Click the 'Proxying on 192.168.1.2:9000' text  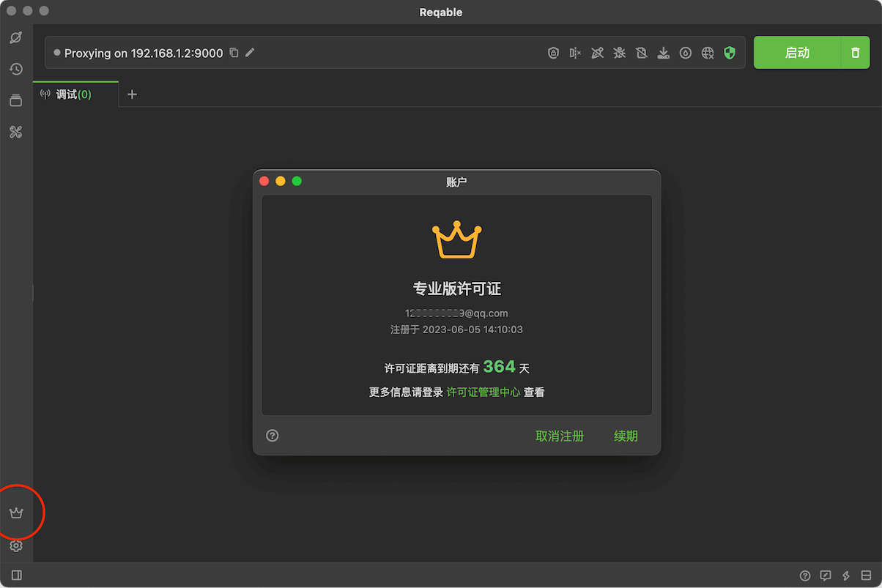coord(144,53)
